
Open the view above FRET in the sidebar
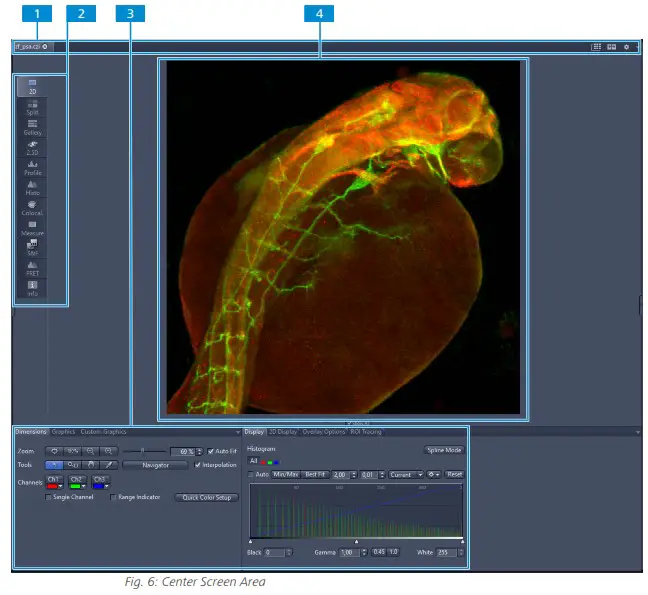[32, 248]
